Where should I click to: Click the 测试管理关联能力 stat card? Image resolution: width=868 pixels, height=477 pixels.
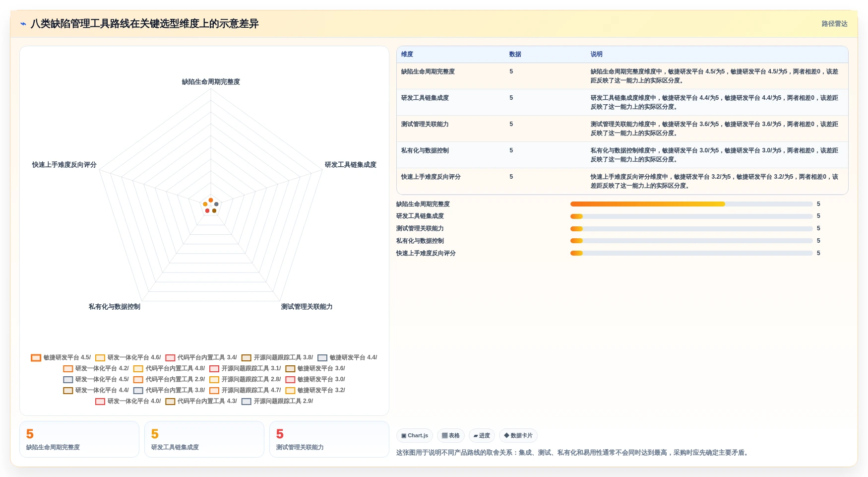coord(329,439)
